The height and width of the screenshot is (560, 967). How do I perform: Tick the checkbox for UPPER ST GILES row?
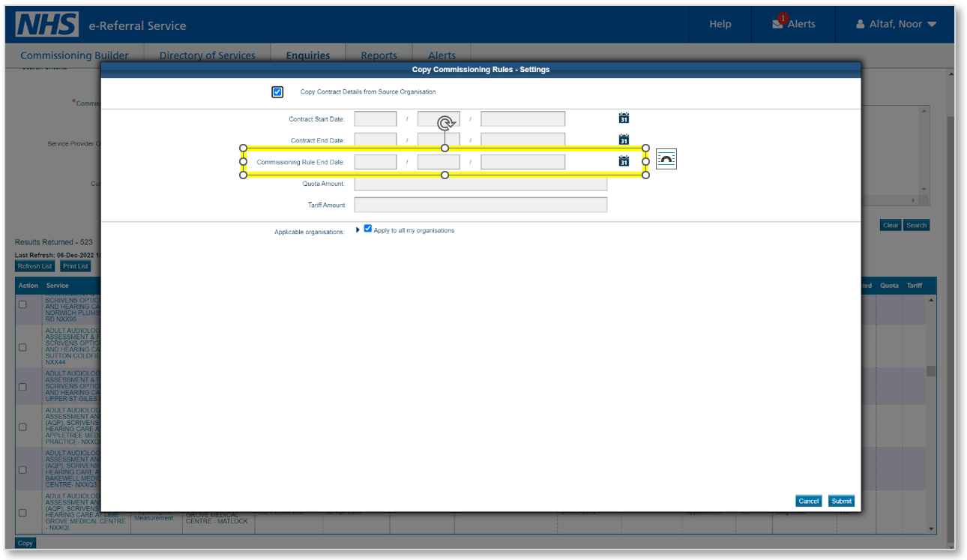point(22,387)
